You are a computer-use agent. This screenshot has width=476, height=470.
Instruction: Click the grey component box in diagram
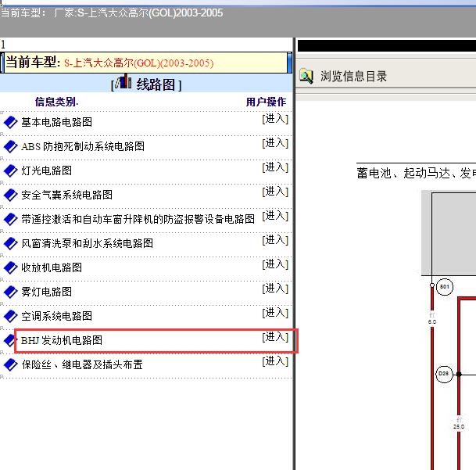(x=449, y=233)
